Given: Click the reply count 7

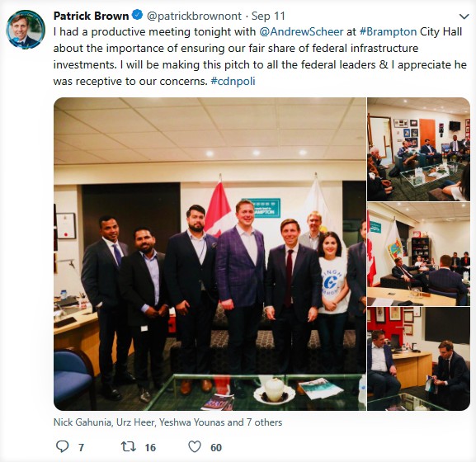Looking at the screenshot, I should pos(81,448).
